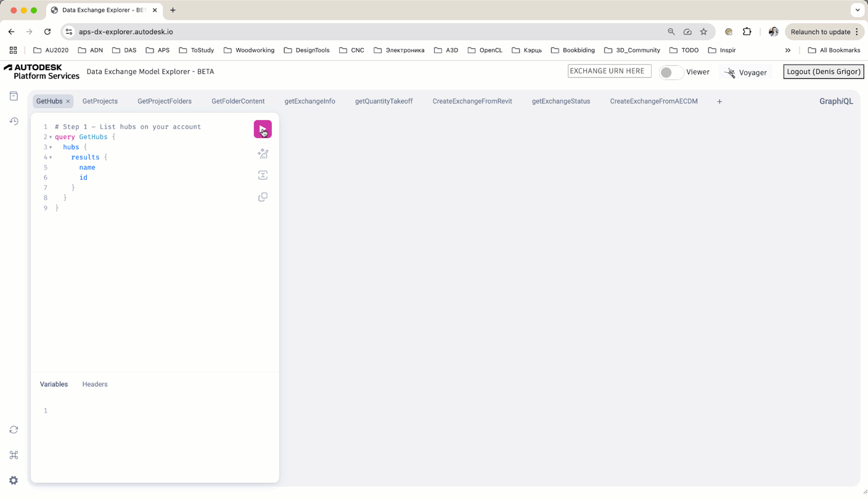868x499 pixels.
Task: Open the Chrome apps grid icon
Action: pyautogui.click(x=13, y=51)
